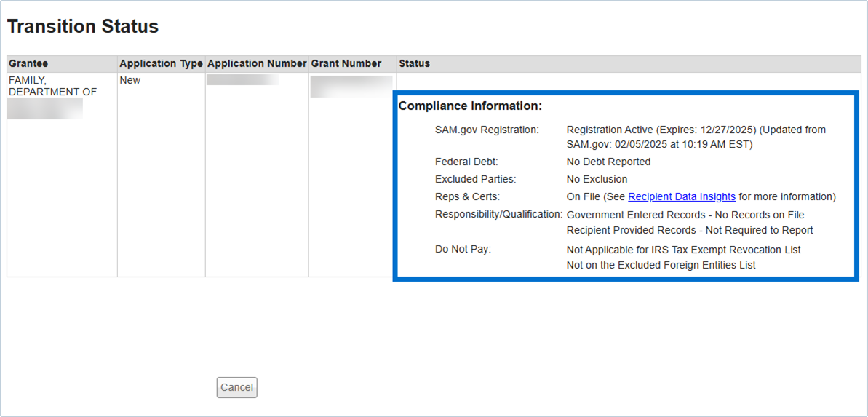Image resolution: width=868 pixels, height=417 pixels.
Task: Select the Federal Debt label
Action: 466,162
